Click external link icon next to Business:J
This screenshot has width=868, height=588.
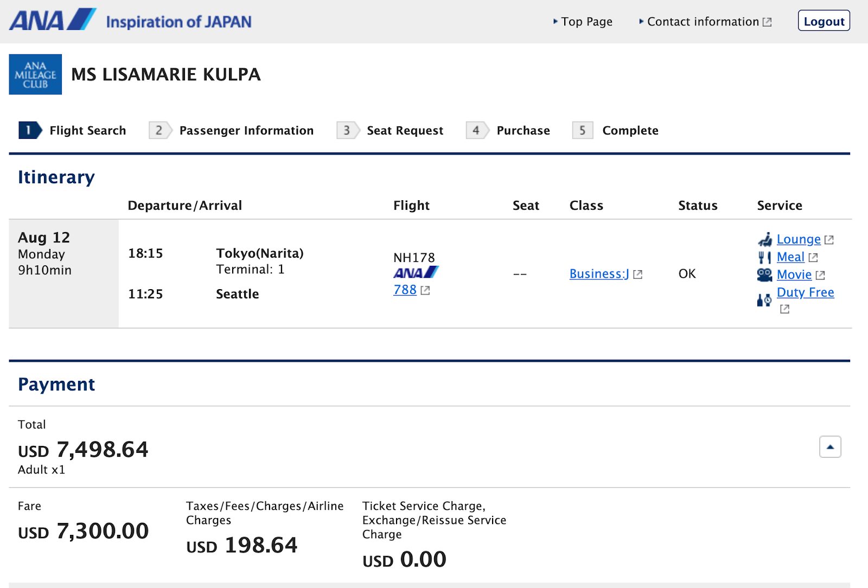[x=638, y=274]
